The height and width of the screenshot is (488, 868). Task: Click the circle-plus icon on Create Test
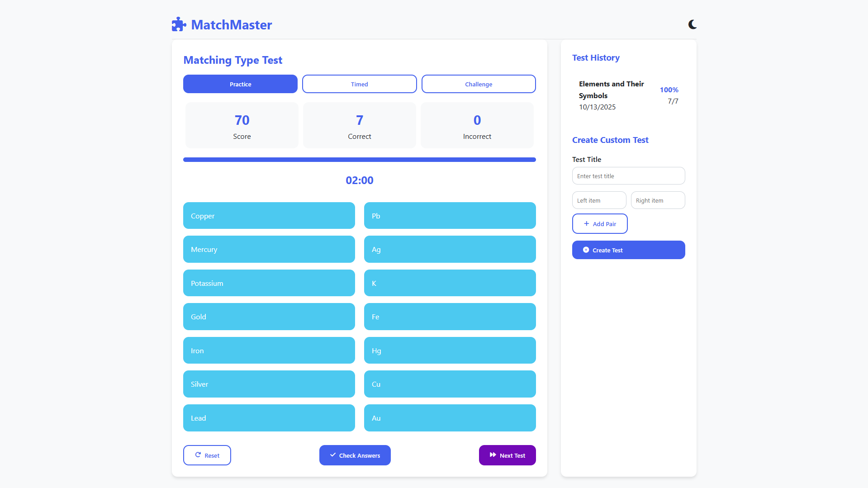tap(586, 250)
